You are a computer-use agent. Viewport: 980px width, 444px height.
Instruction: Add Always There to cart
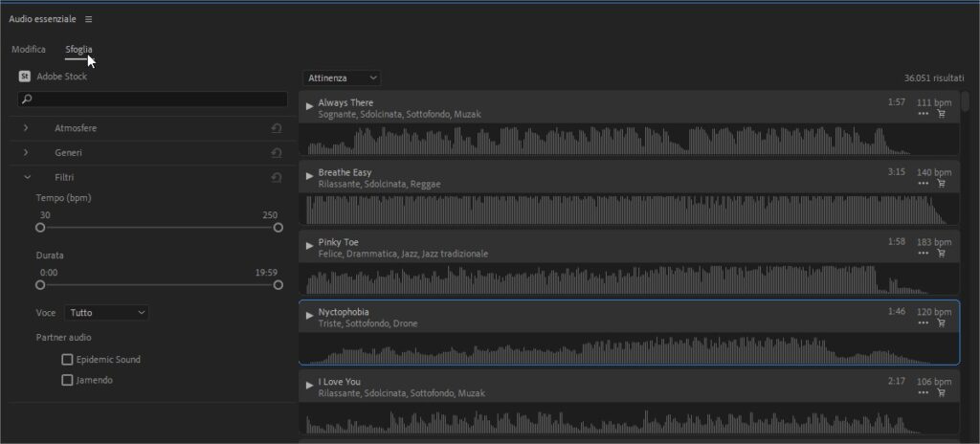[942, 114]
